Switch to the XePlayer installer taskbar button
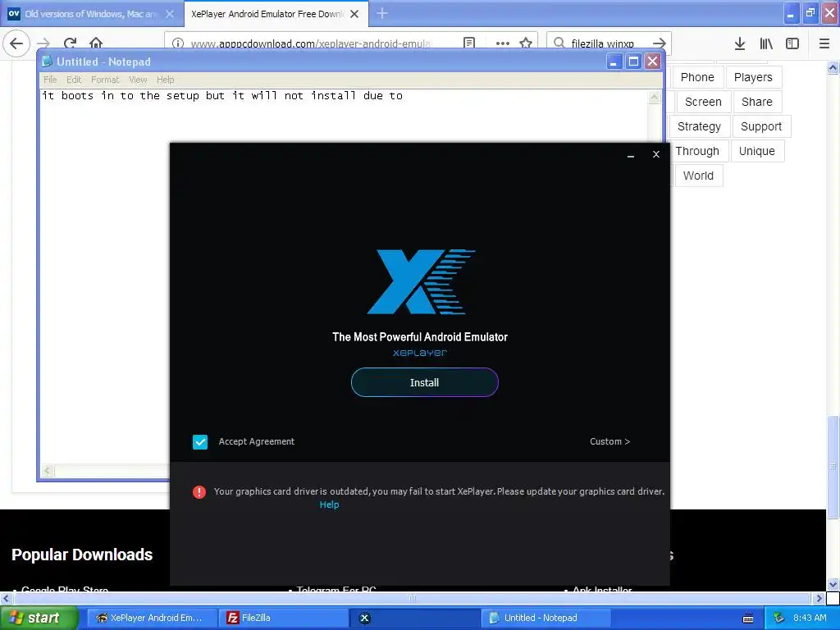 pos(415,618)
